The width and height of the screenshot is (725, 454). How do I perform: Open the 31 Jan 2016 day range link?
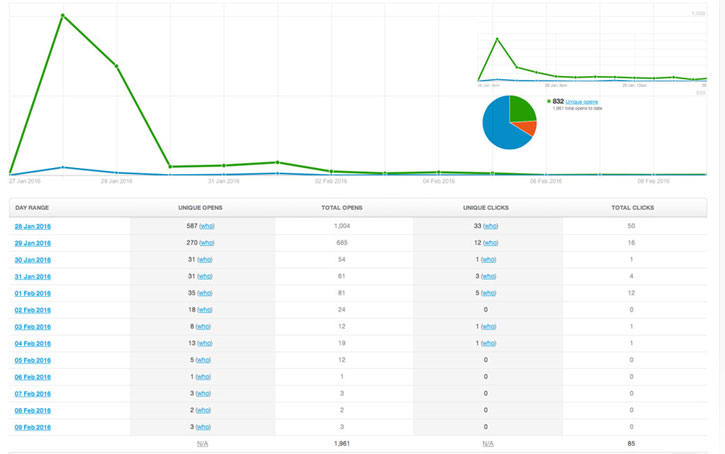(x=32, y=276)
